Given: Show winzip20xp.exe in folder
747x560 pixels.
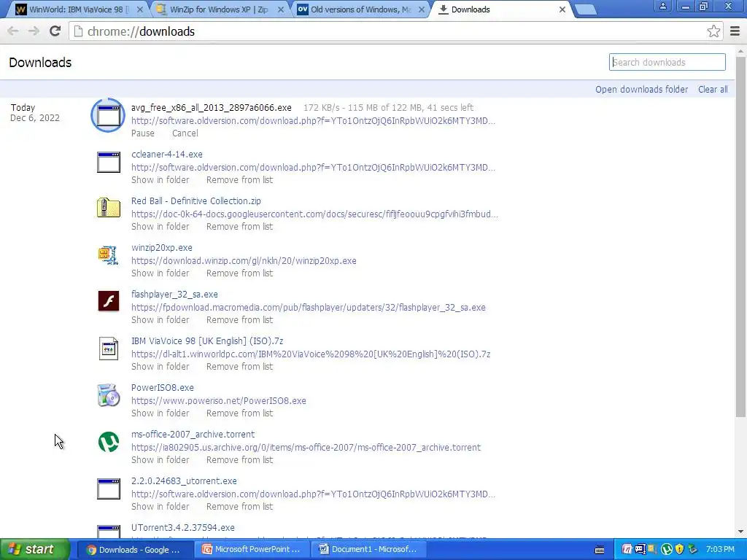Looking at the screenshot, I should point(160,273).
